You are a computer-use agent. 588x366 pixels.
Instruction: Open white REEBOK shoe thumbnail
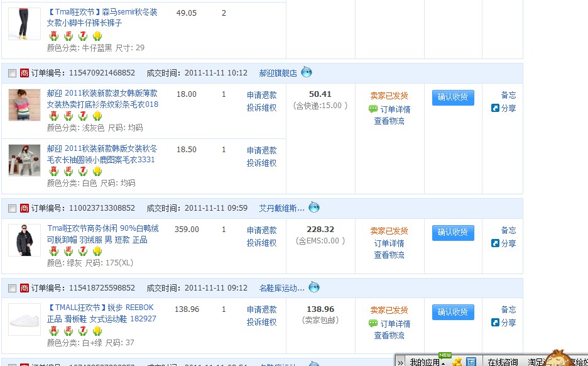click(x=24, y=319)
